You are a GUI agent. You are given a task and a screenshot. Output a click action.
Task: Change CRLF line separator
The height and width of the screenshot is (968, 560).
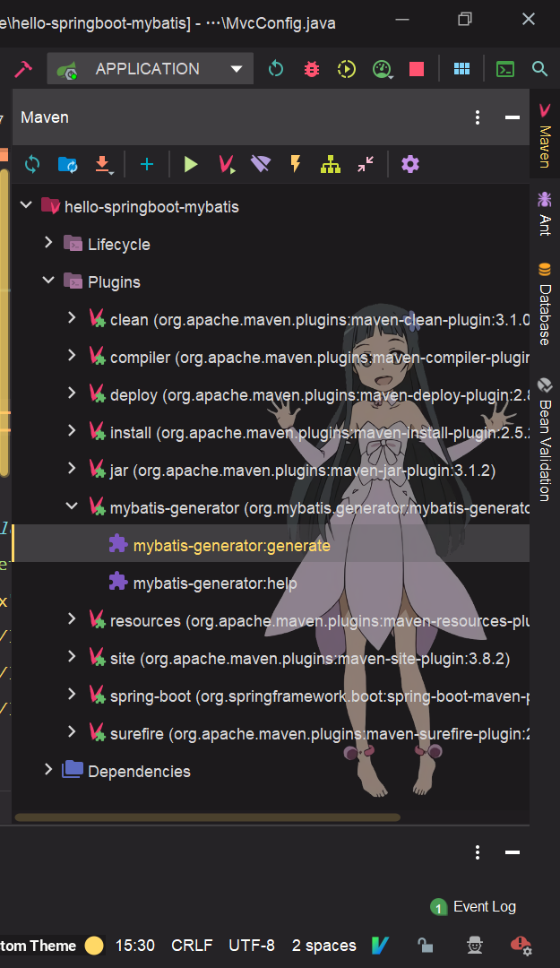point(192,946)
